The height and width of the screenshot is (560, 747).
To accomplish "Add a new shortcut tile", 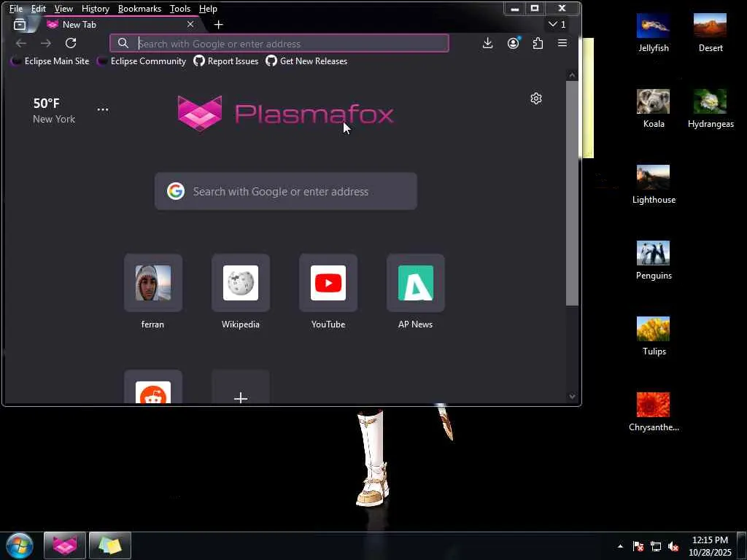I will tap(241, 388).
